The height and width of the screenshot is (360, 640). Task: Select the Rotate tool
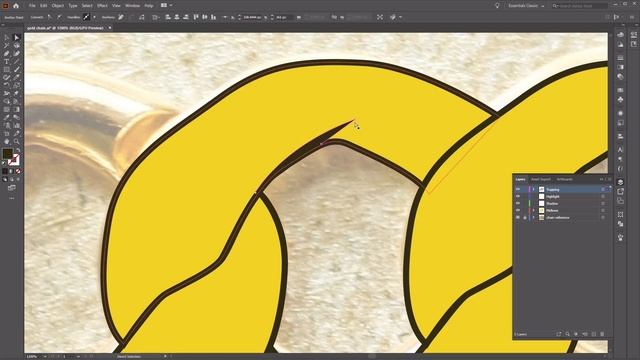click(x=7, y=85)
